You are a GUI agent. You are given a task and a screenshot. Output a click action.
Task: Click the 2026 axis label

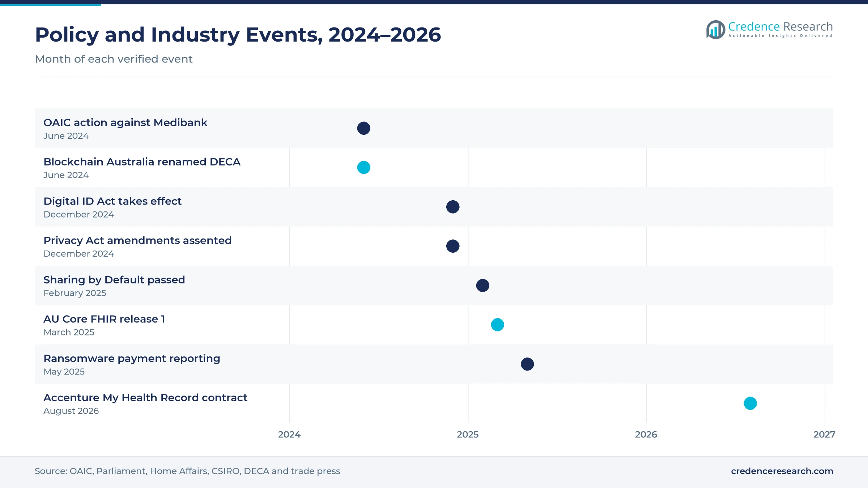[x=646, y=435]
